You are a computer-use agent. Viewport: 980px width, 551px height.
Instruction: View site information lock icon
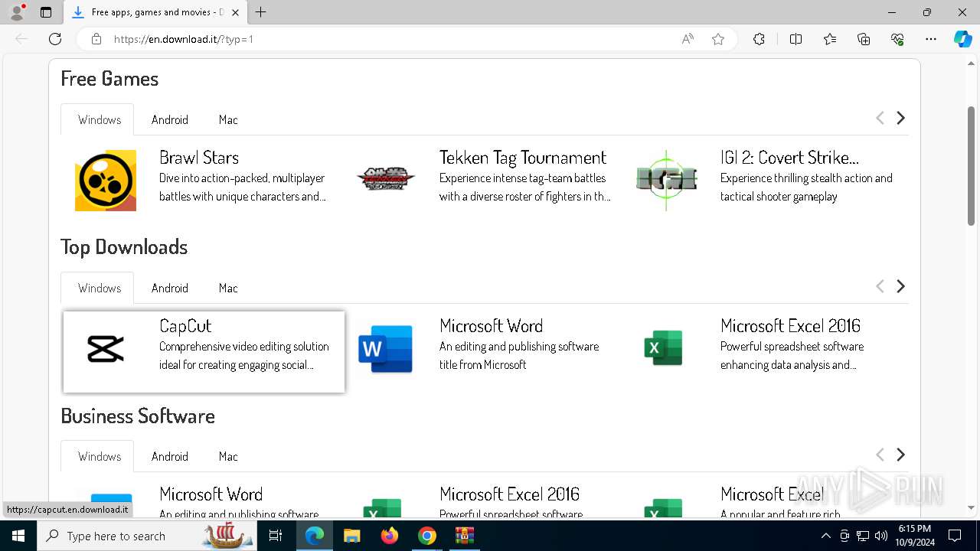pyautogui.click(x=96, y=39)
